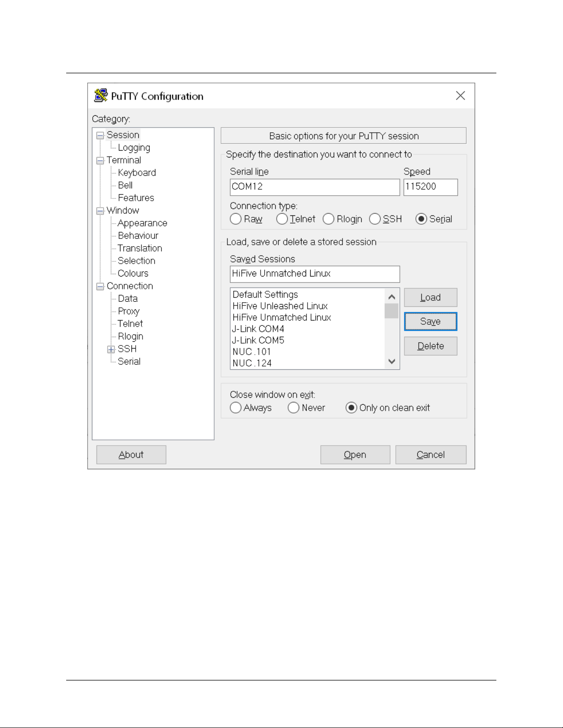Open the Data category
The image size is (563, 728).
point(127,299)
